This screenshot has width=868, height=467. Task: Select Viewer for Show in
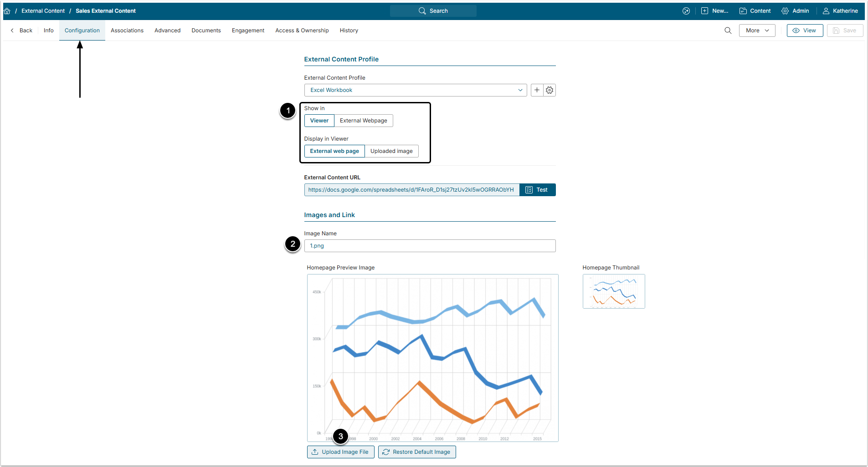pos(319,121)
